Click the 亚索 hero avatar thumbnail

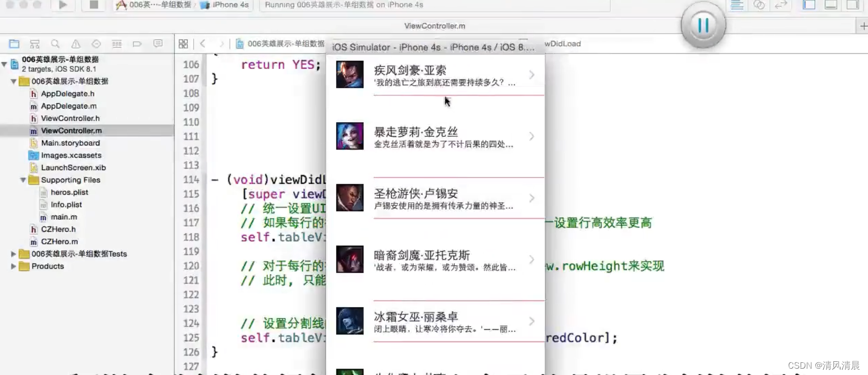click(x=350, y=74)
